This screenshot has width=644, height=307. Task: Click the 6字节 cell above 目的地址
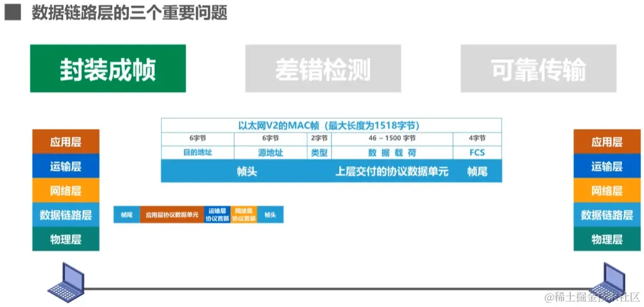coord(198,139)
